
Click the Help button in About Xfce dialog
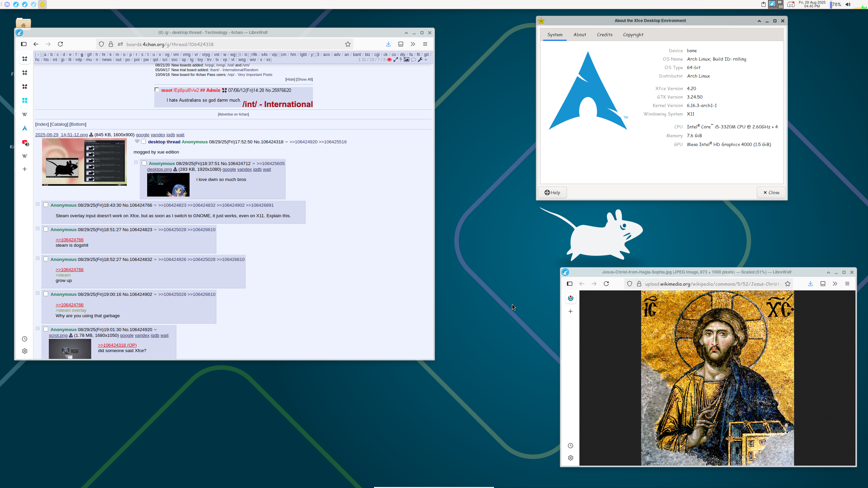tap(552, 192)
